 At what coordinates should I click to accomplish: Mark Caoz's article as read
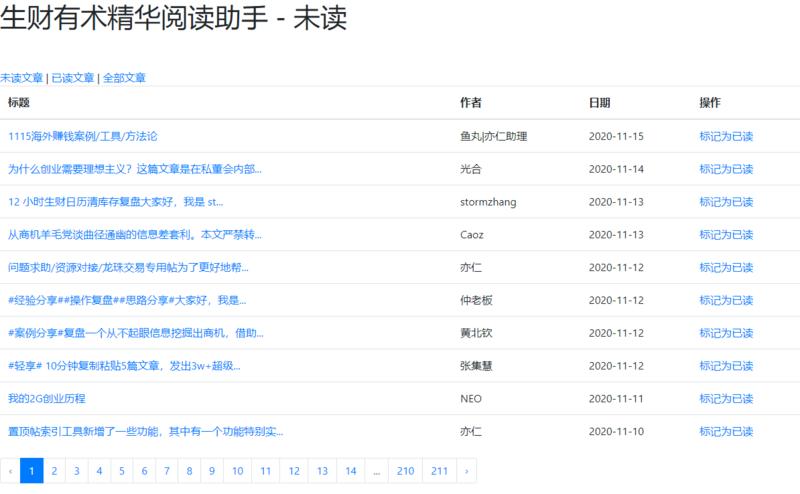(726, 234)
